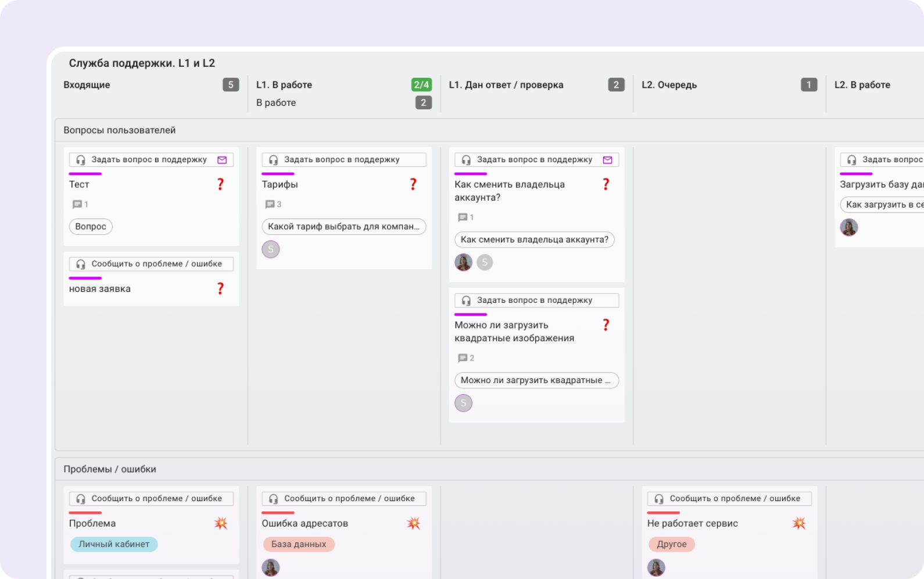Click the 2/4 WIP limit badge
Image resolution: width=924 pixels, height=579 pixels.
421,85
